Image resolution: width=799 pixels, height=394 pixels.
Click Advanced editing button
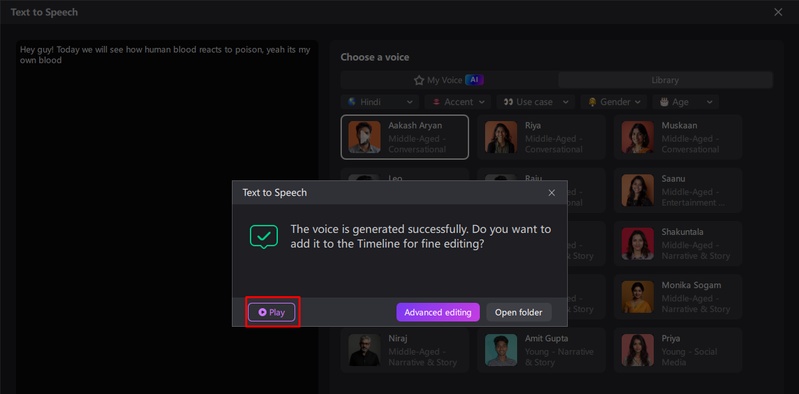[x=438, y=312]
